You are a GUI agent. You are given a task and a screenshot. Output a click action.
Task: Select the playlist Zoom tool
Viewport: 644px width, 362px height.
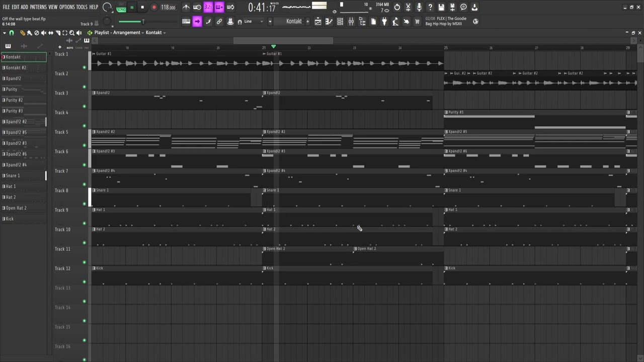[x=72, y=33]
